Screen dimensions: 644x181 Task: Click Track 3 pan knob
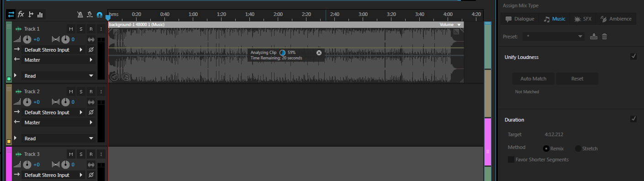[66, 165]
